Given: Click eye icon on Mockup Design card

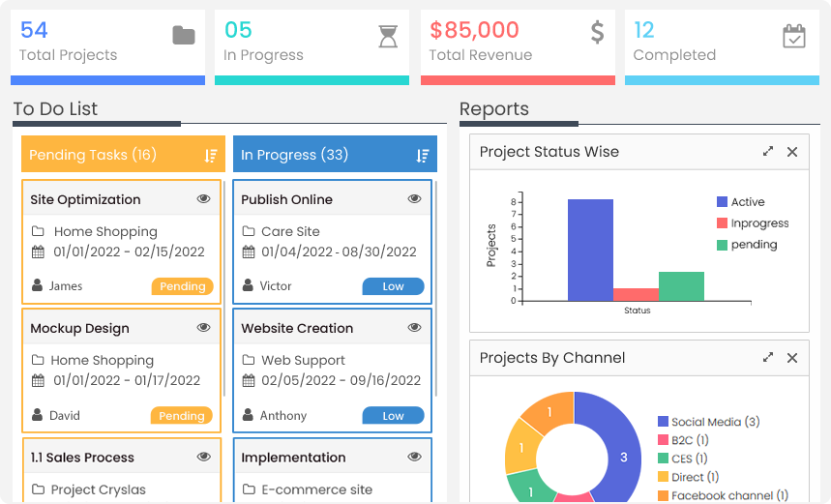Looking at the screenshot, I should tap(203, 328).
